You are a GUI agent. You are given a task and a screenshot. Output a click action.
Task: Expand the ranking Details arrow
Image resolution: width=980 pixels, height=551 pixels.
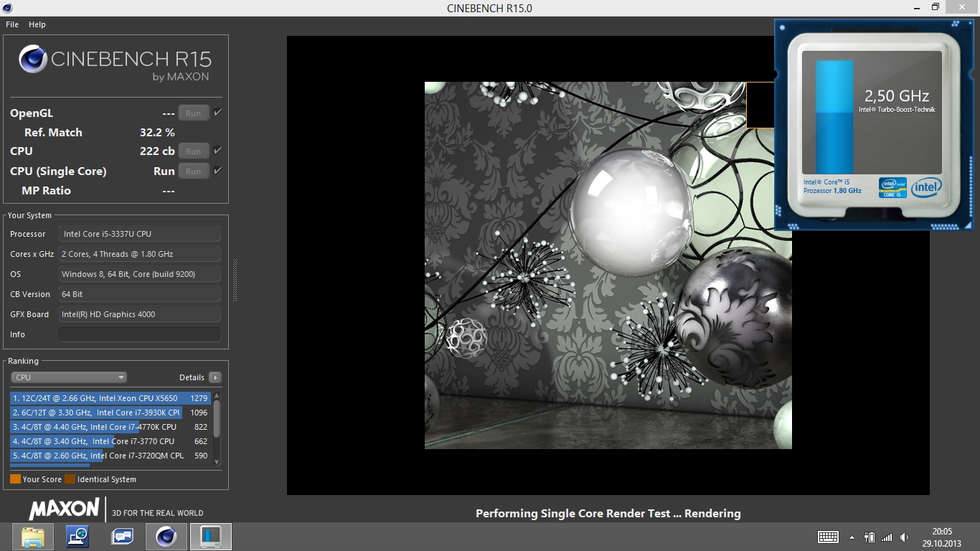(215, 377)
